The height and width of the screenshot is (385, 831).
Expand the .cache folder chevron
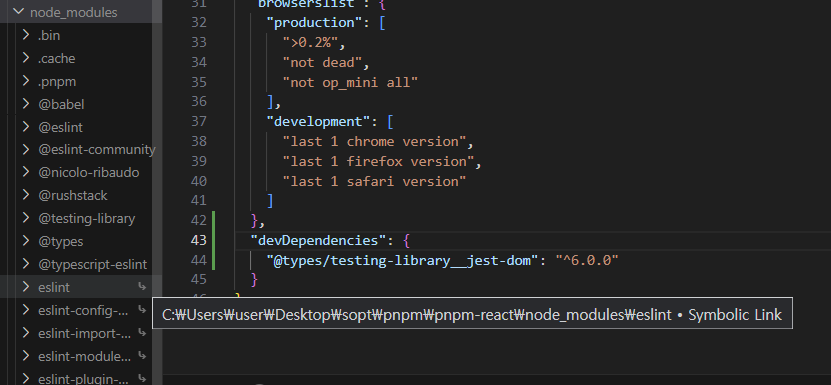coord(26,57)
